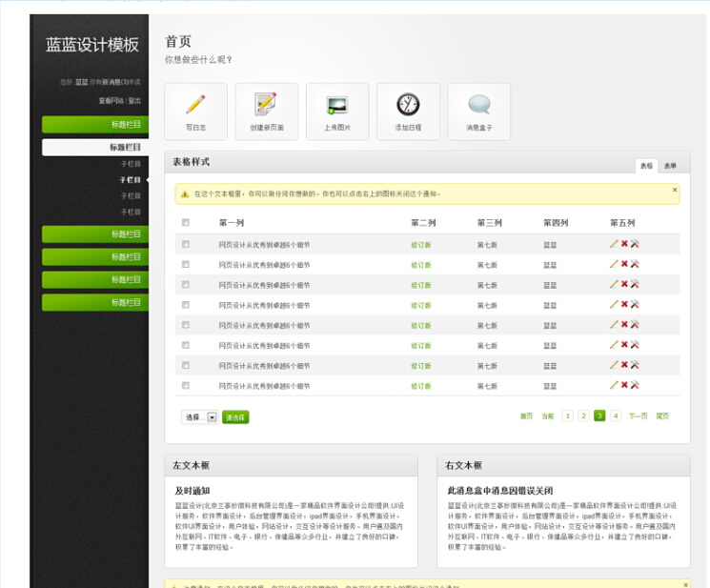
Task: Select the 表格 tab
Action: (x=646, y=166)
